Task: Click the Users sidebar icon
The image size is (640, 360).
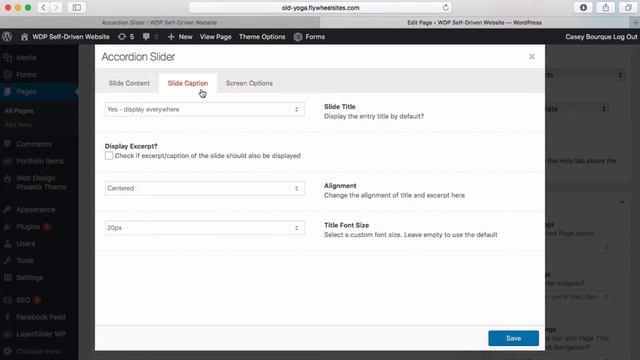Action: (x=7, y=244)
